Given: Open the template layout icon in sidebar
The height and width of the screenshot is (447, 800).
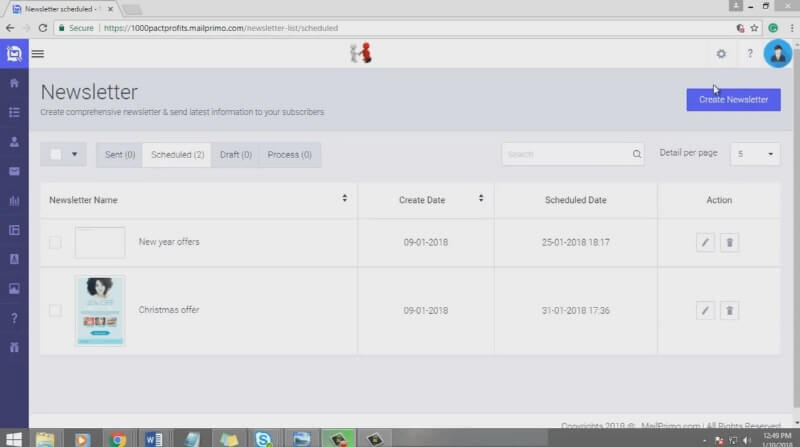Looking at the screenshot, I should tap(14, 230).
